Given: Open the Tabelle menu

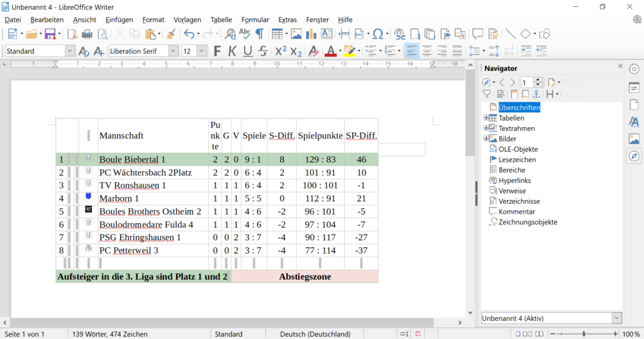Looking at the screenshot, I should 221,19.
